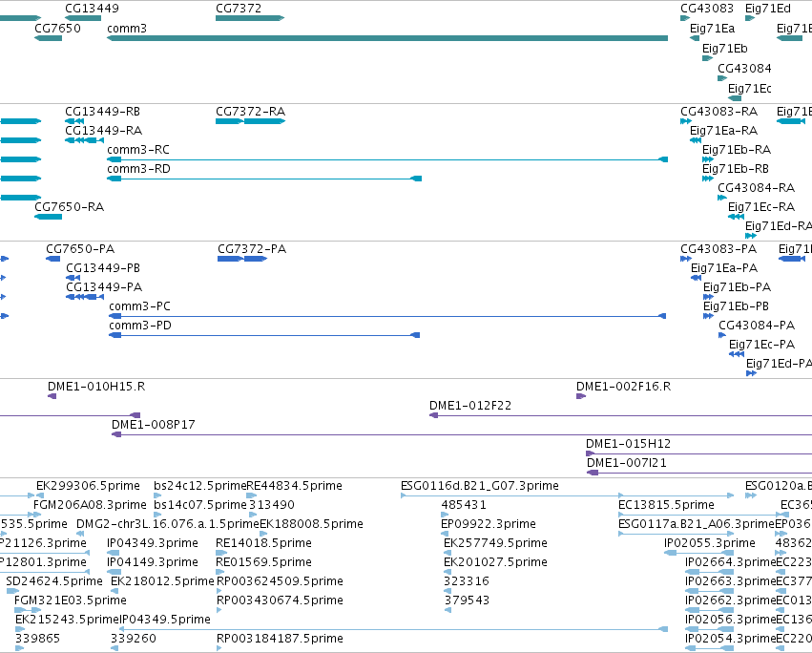Click the CG7650 gene label
The height and width of the screenshot is (653, 812).
57,28
